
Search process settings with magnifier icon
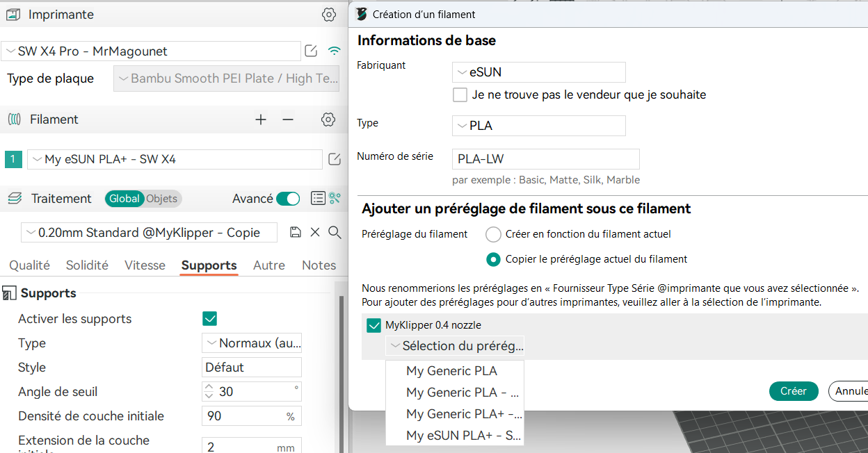[x=335, y=232]
